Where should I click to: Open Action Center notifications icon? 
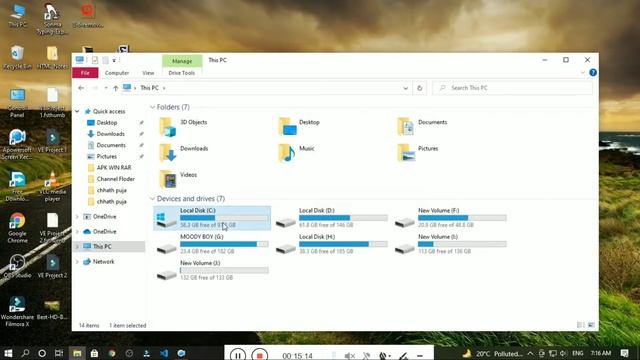click(624, 353)
